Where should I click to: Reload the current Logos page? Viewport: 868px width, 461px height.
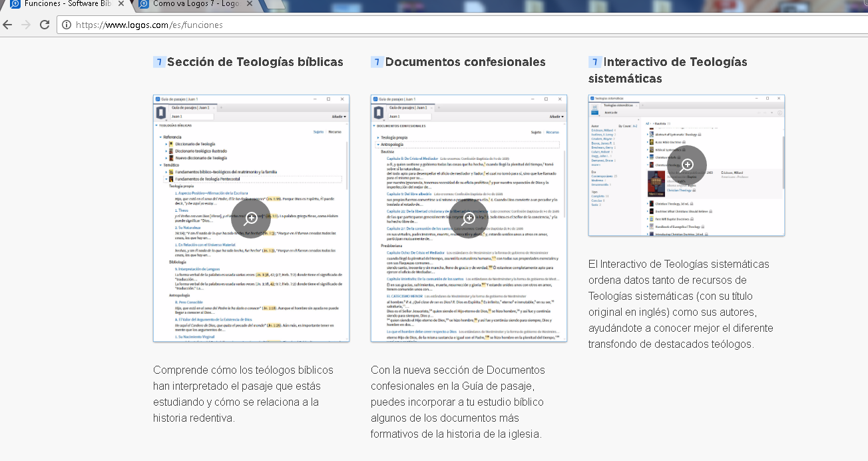[x=45, y=25]
